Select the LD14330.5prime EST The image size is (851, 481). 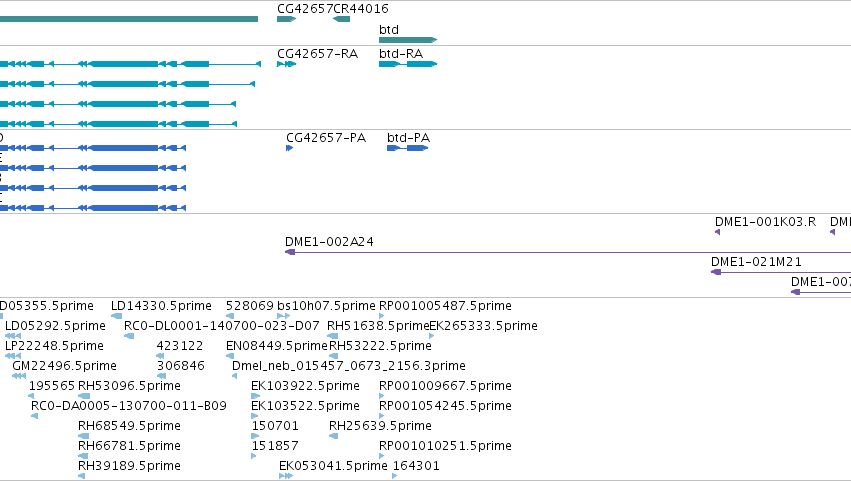(x=116, y=316)
